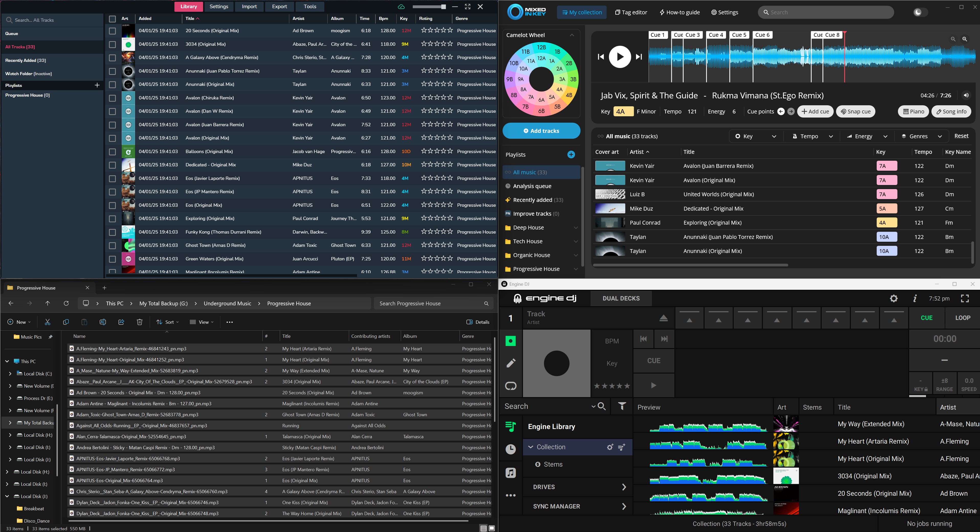The image size is (980, 532).
Task: Play the track in Mixed In Key
Action: pos(620,57)
